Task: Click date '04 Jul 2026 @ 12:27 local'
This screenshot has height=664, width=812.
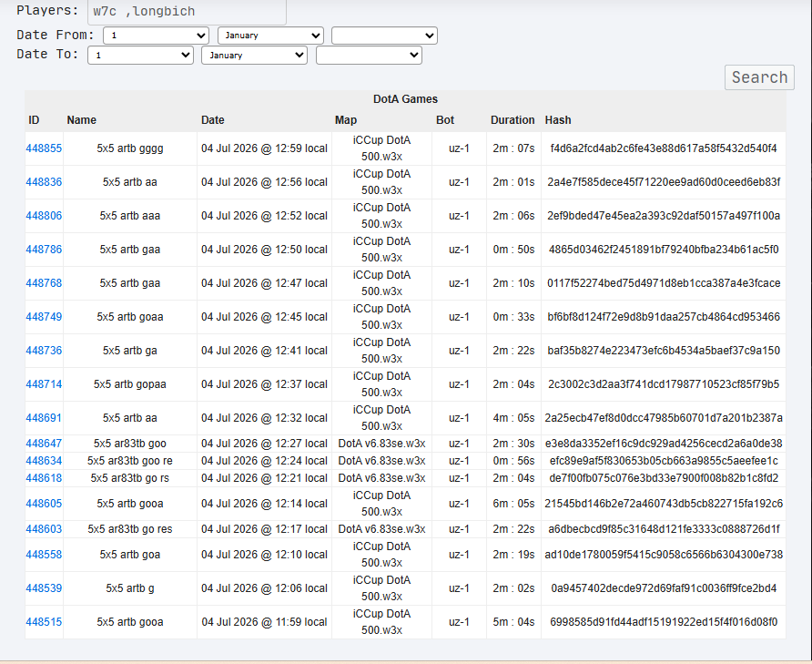Action: [x=264, y=444]
